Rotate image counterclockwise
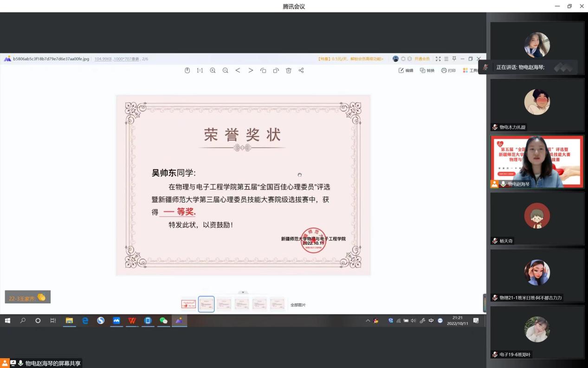The image size is (588, 368). pyautogui.click(x=263, y=71)
